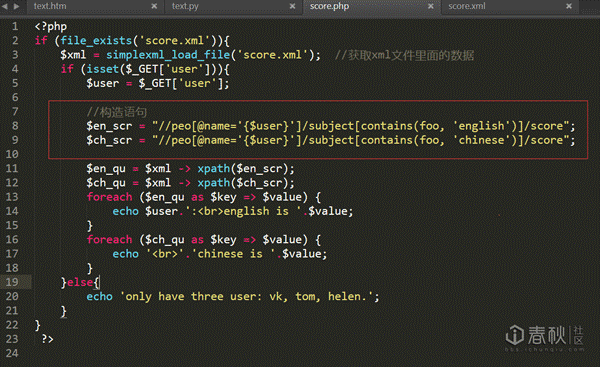Click $en_qu variable on line 11

[x=106, y=169]
